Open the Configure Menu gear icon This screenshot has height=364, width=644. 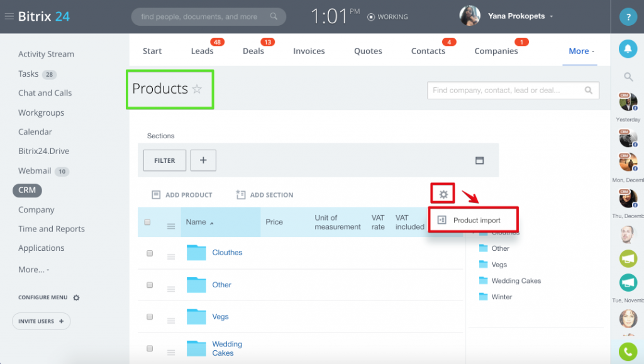(x=76, y=297)
